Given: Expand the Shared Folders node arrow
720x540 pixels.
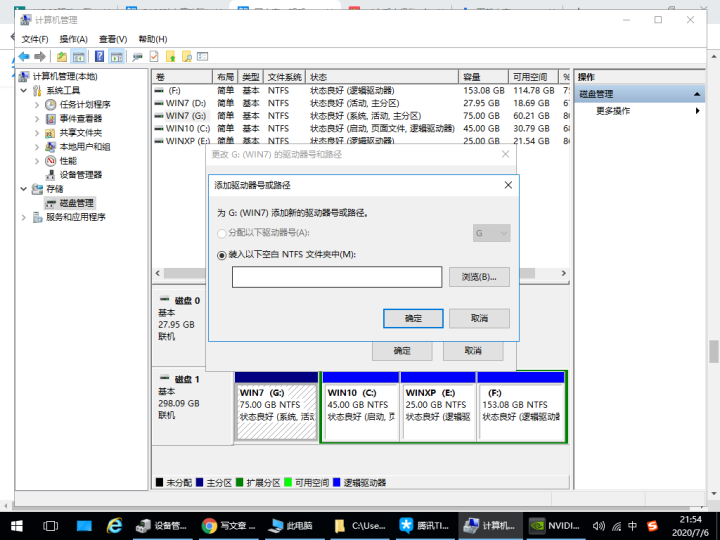Looking at the screenshot, I should 37,133.
